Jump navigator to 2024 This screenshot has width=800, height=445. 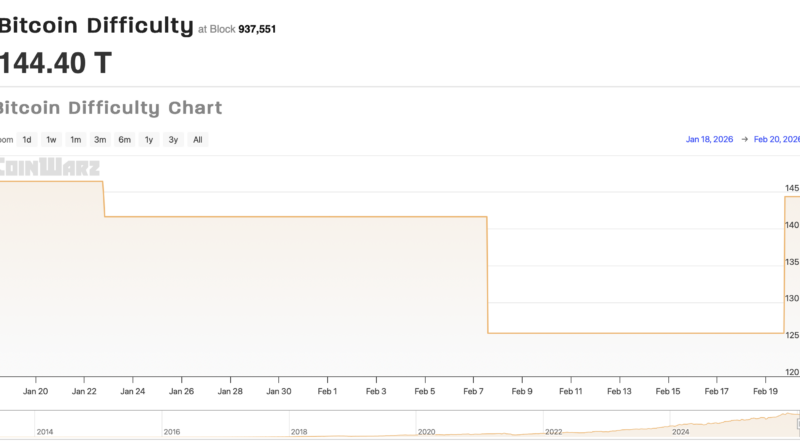pos(681,432)
